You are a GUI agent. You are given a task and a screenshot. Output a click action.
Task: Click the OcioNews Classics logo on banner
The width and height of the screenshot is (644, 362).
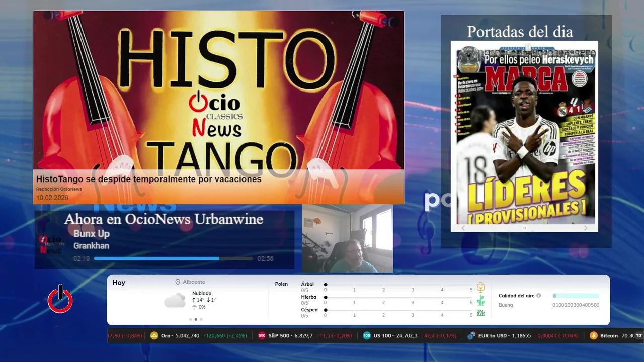tap(217, 114)
